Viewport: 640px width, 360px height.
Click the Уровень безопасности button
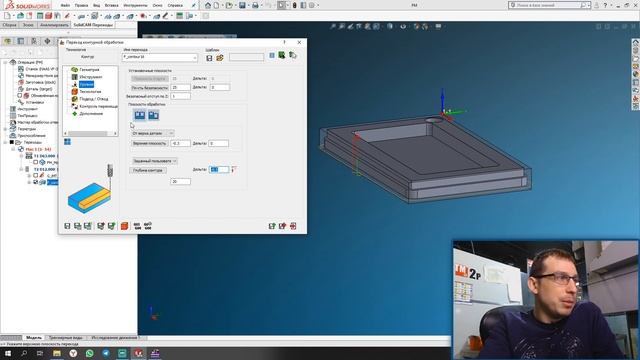(x=149, y=87)
